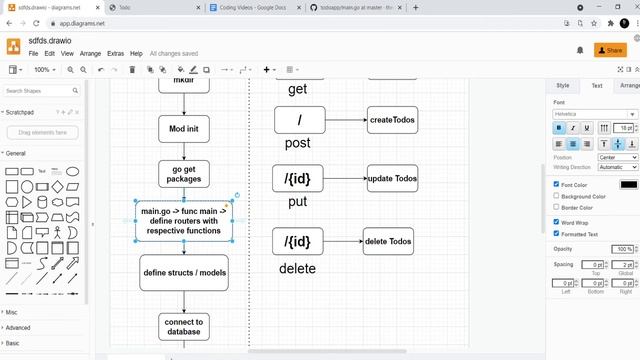Zoom in using the magnifier plus icon
This screenshot has width=640, height=360.
(70, 70)
